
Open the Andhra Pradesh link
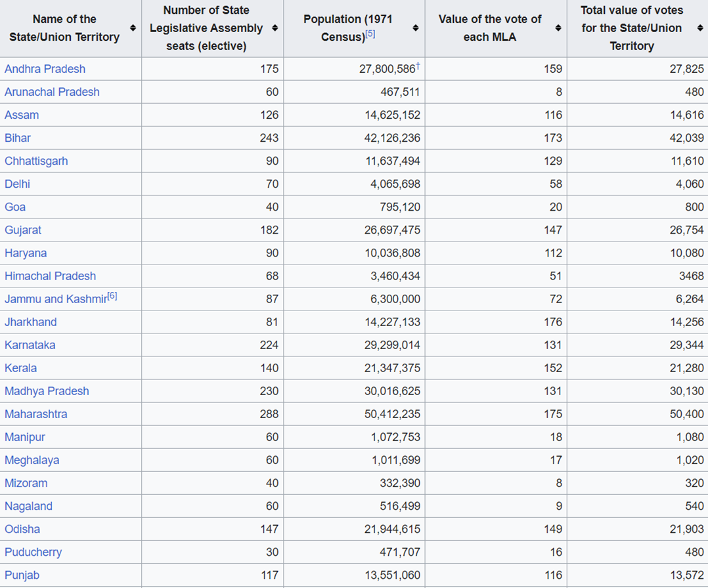[x=45, y=69]
